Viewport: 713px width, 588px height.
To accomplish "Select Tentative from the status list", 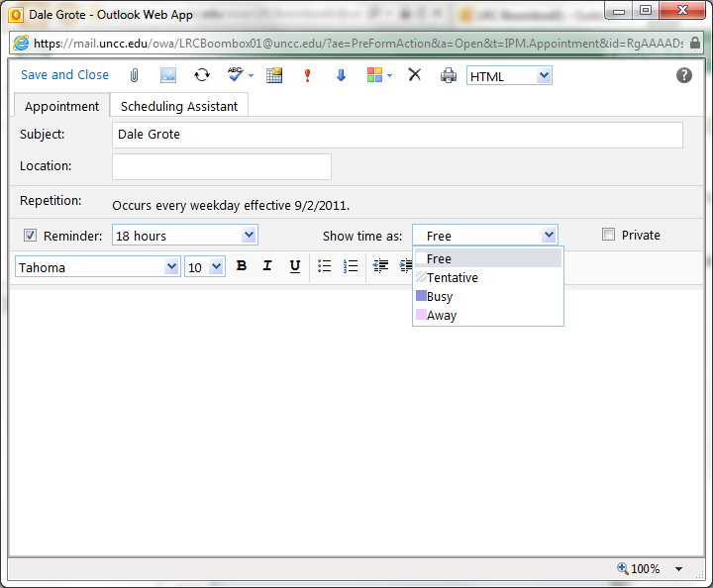I will [x=452, y=278].
